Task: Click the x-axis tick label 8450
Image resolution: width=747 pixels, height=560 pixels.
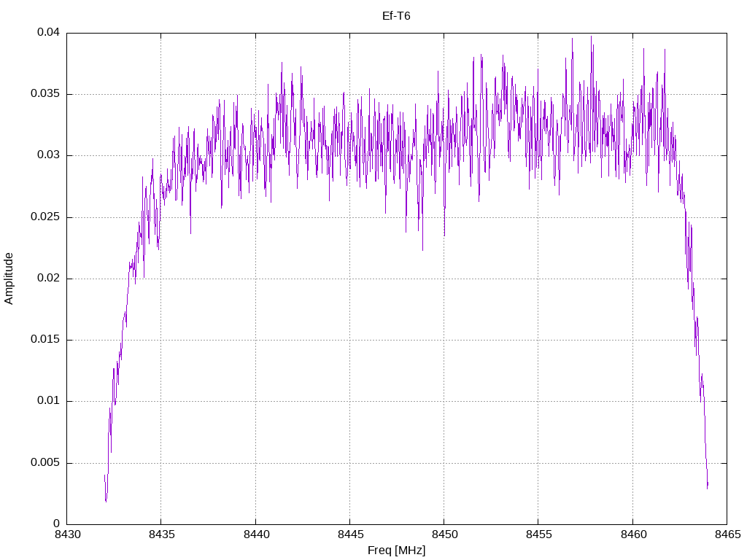Action: point(444,534)
